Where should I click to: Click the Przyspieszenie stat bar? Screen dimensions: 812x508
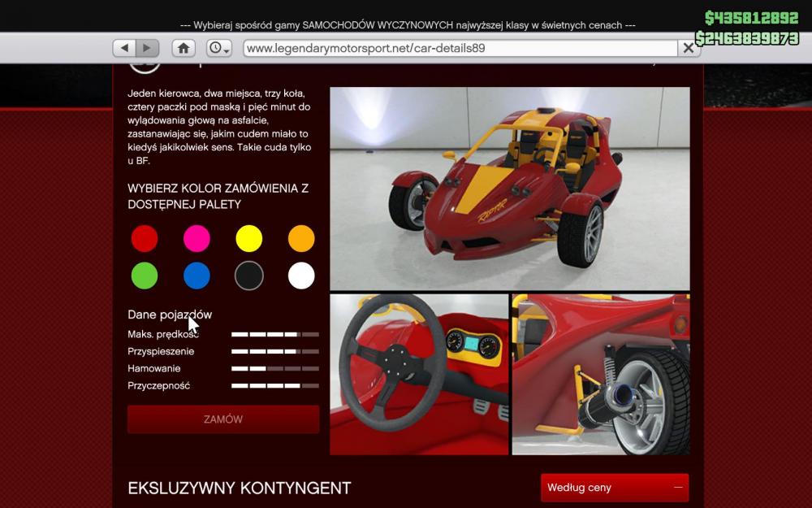click(x=275, y=351)
